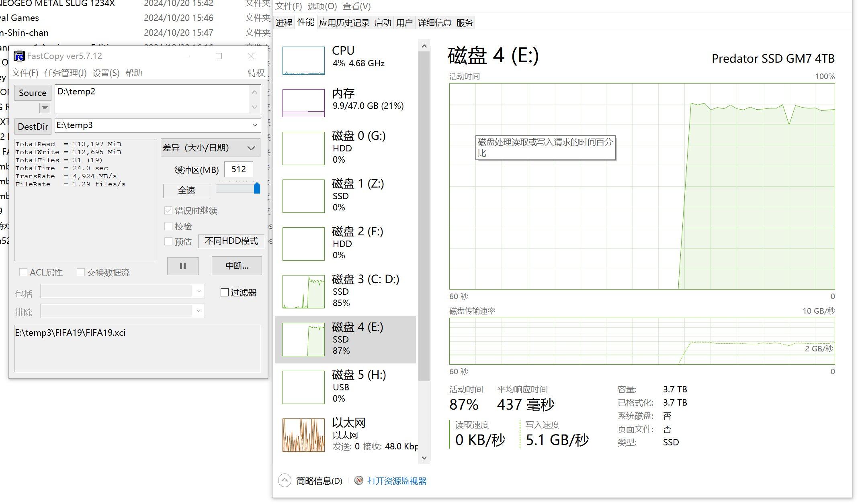Expand the DestDir path dropdown

point(255,125)
